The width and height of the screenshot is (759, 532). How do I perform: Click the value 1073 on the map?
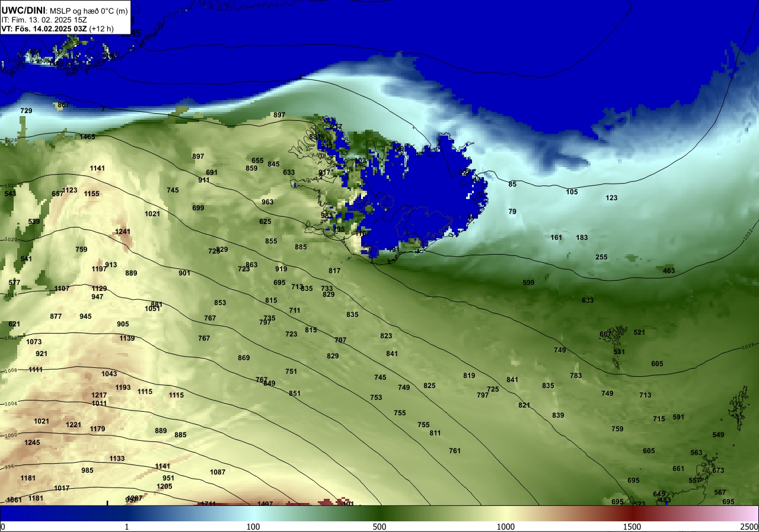pos(34,342)
